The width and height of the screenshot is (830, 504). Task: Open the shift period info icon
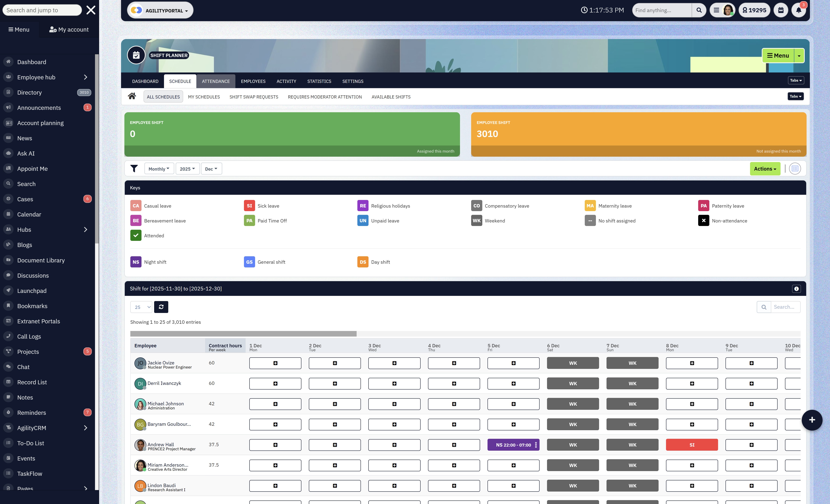coord(797,289)
